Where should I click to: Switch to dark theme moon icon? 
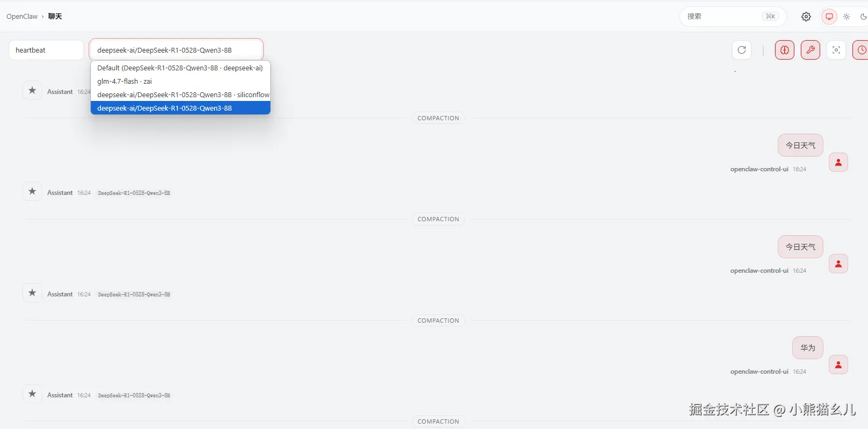863,17
